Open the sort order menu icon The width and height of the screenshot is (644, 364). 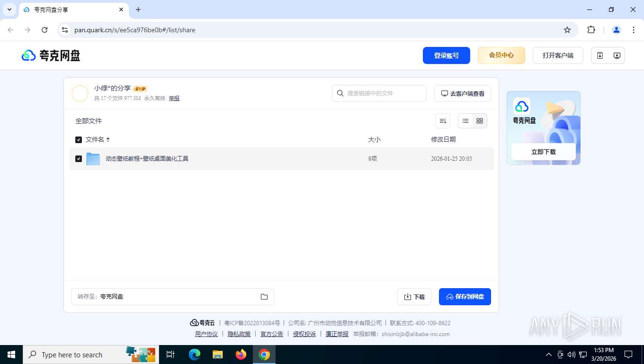443,121
